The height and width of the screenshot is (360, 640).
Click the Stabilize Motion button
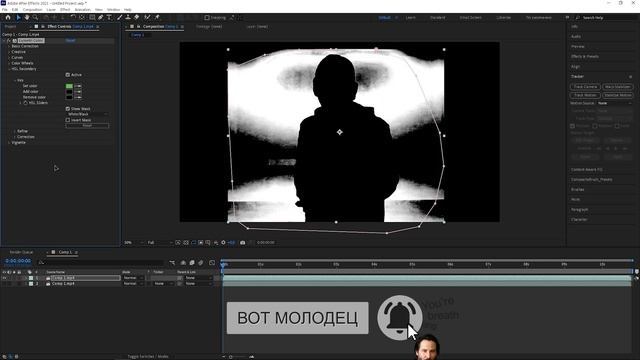pyautogui.click(x=618, y=95)
